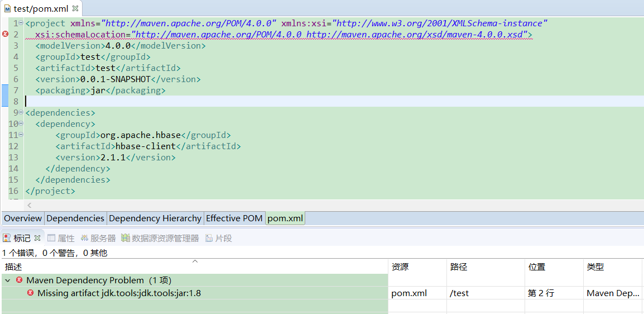Collapse the dependency element at line 10
Image resolution: width=644 pixels, height=314 pixels.
[21, 123]
